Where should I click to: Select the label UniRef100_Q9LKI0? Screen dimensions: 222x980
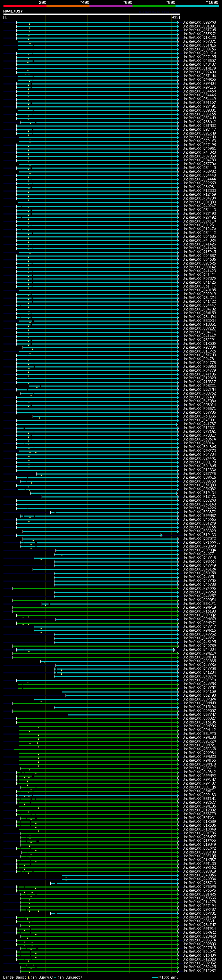(199, 53)
